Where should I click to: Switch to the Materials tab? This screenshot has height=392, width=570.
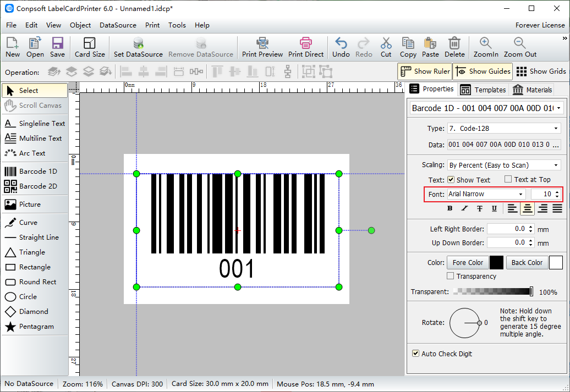click(532, 90)
